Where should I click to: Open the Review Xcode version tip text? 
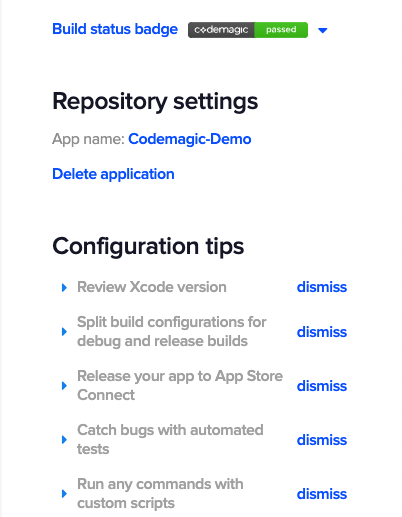coord(152,287)
